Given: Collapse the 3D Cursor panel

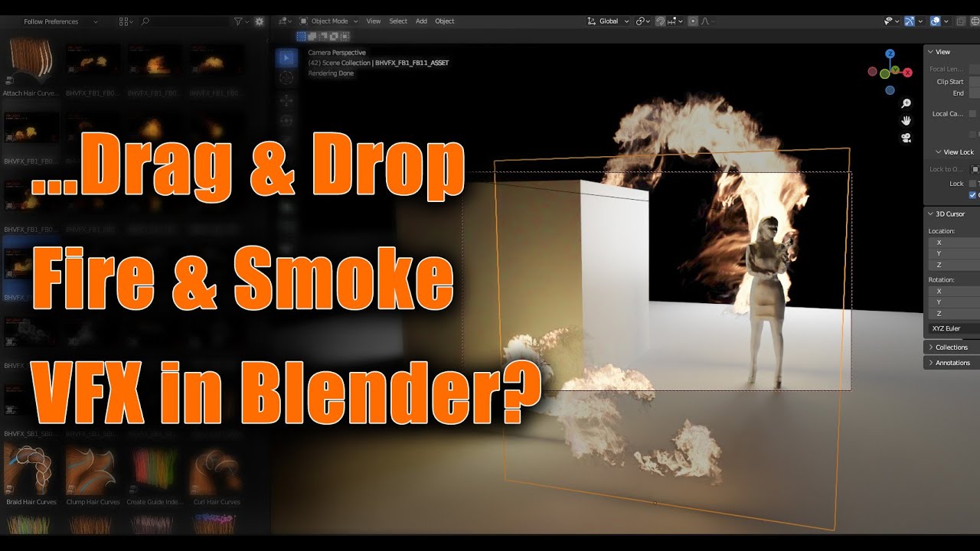Looking at the screenshot, I should (x=951, y=214).
